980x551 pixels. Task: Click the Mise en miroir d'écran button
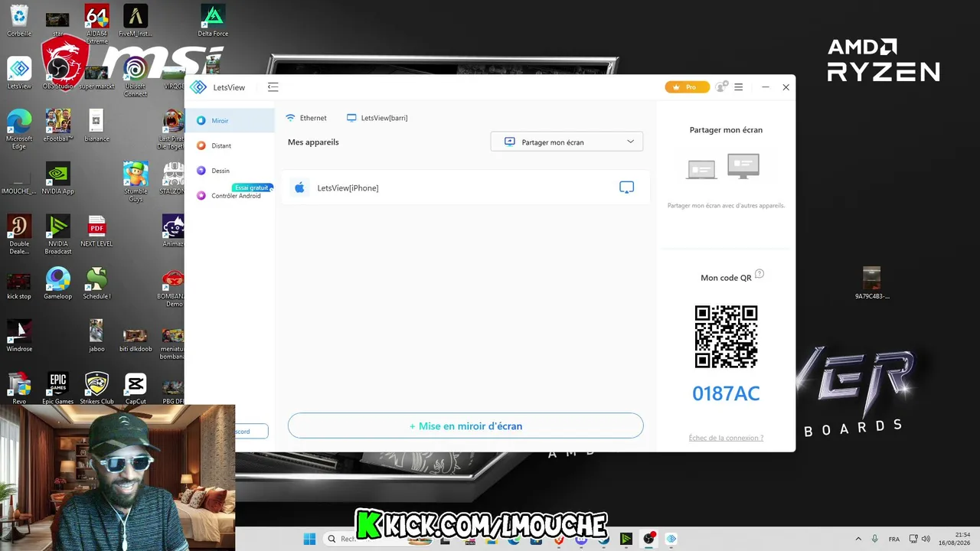(x=465, y=425)
